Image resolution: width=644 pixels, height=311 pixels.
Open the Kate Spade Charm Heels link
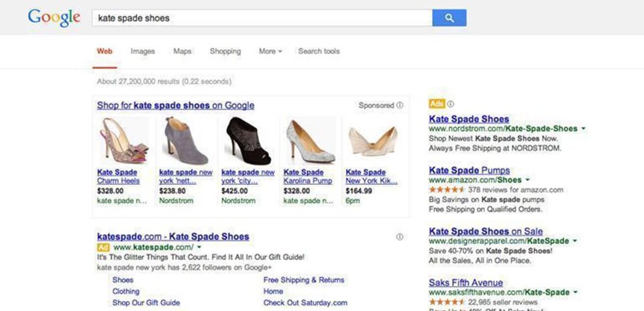(x=119, y=176)
